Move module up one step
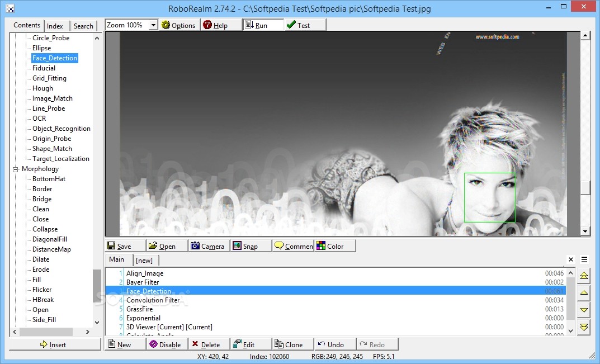 coord(584,293)
